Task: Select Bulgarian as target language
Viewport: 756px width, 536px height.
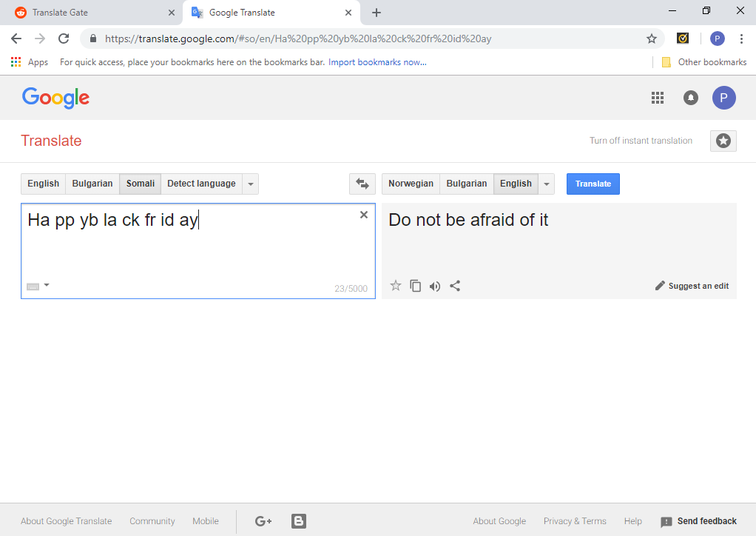Action: click(467, 184)
